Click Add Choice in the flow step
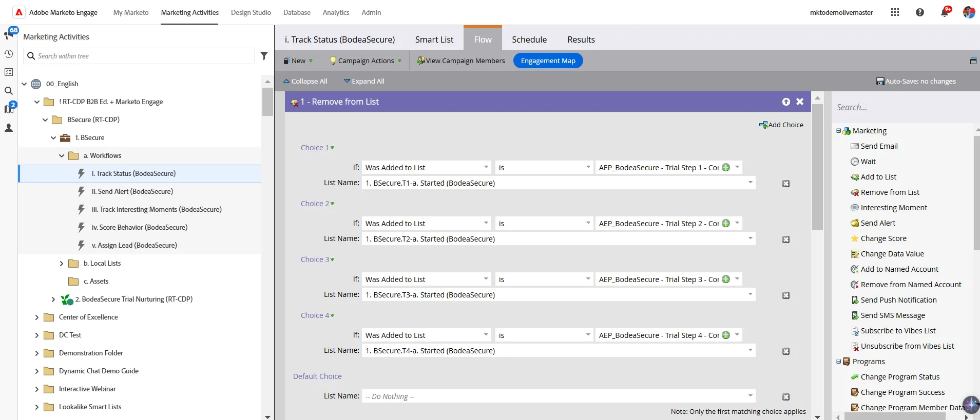The height and width of the screenshot is (420, 980). 781,125
